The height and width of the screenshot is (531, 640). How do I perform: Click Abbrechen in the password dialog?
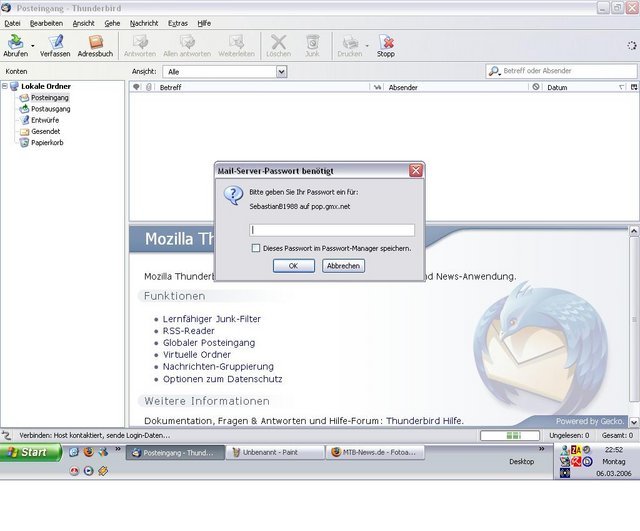(x=343, y=266)
